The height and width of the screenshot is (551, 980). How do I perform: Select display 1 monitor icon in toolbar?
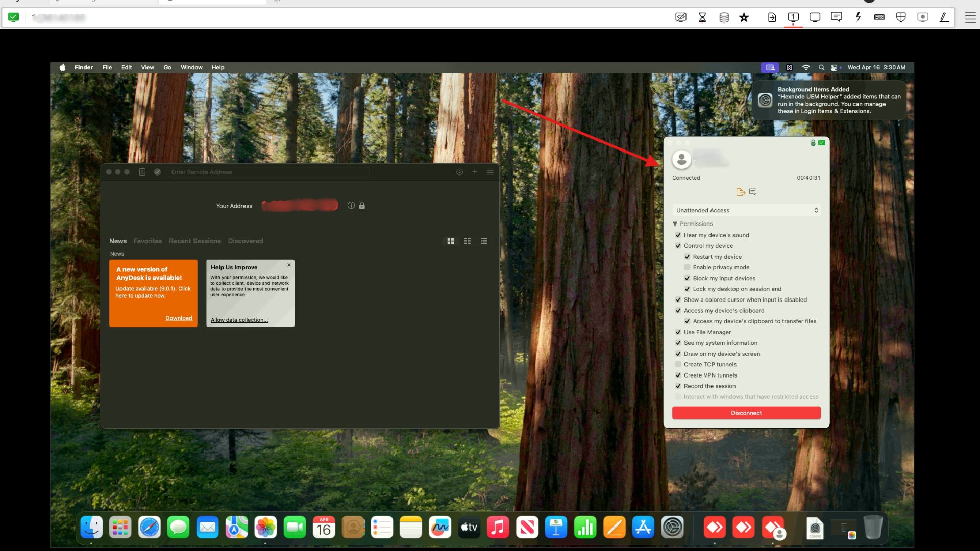click(793, 17)
